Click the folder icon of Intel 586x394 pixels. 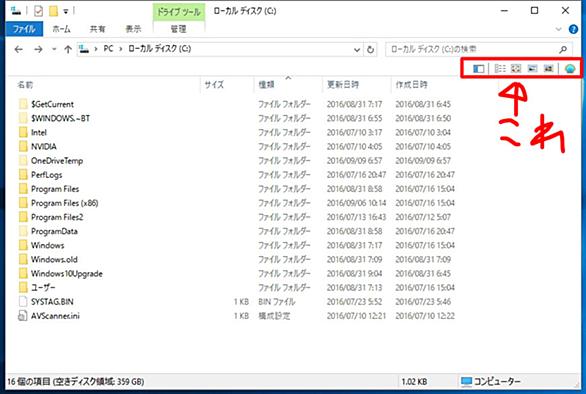pos(23,132)
